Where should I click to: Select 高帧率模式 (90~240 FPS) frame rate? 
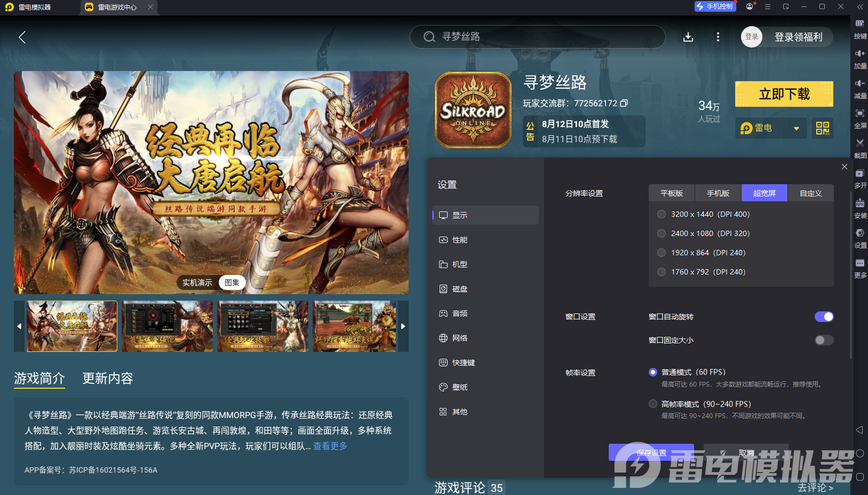pyautogui.click(x=653, y=404)
